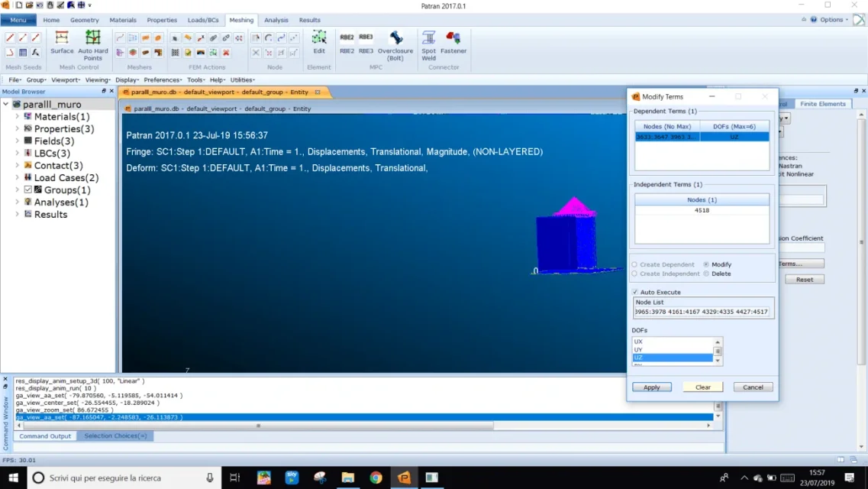
Task: Open the Options dropdown
Action: point(834,19)
